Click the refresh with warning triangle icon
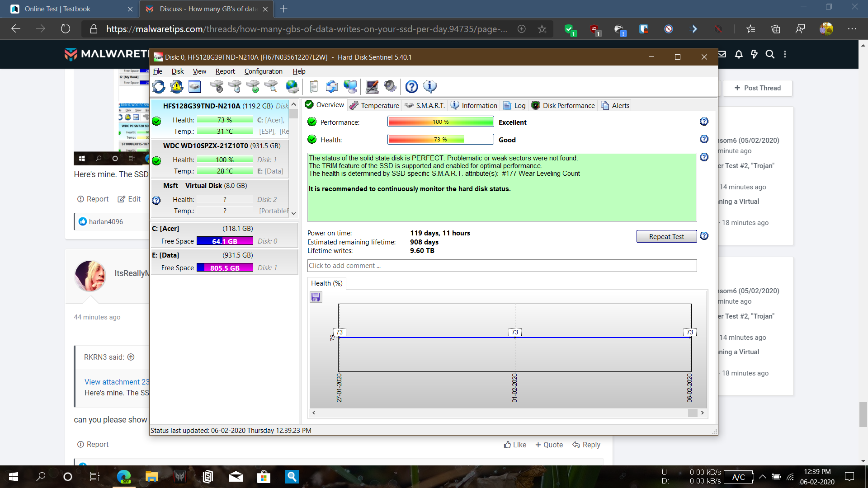 (x=177, y=86)
